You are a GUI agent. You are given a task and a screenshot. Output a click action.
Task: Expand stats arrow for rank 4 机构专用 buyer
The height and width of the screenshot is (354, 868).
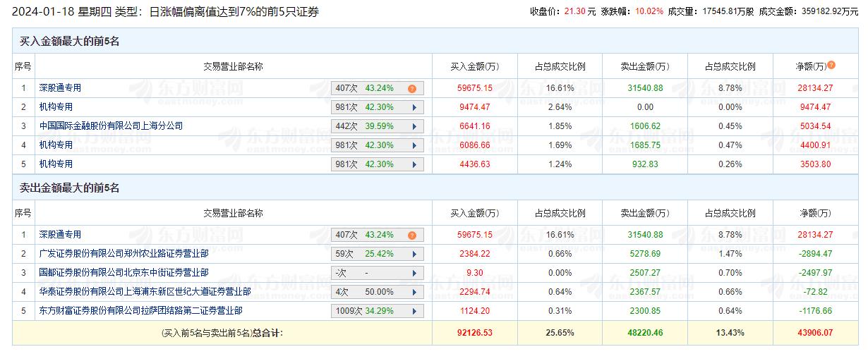414,146
